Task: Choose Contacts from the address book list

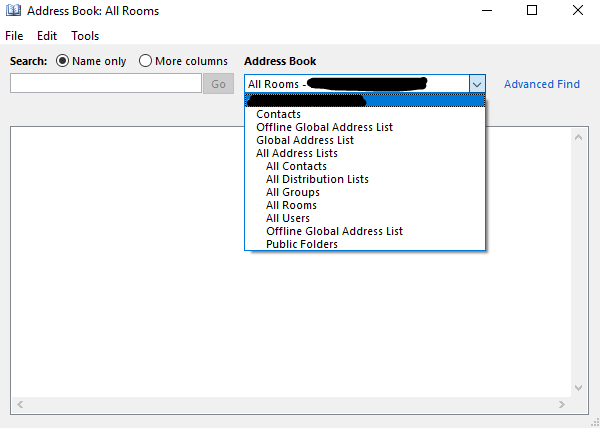Action: coord(365,114)
